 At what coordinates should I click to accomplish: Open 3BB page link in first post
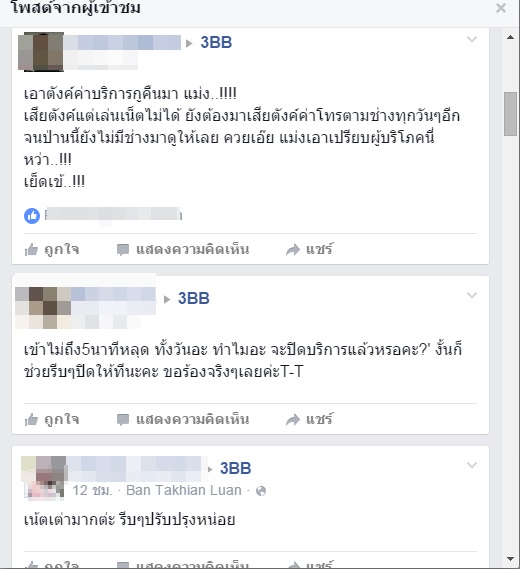click(x=216, y=42)
